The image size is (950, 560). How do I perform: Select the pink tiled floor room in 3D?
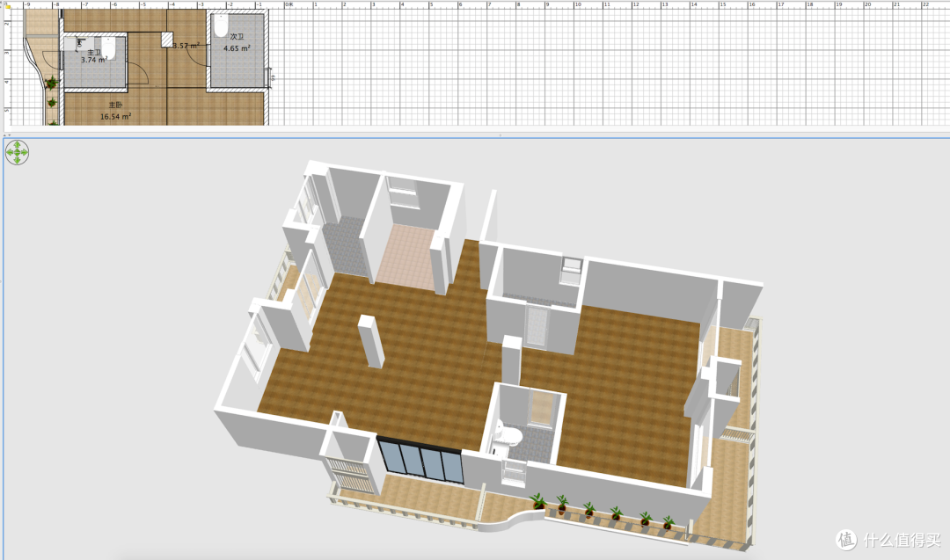[x=407, y=256]
